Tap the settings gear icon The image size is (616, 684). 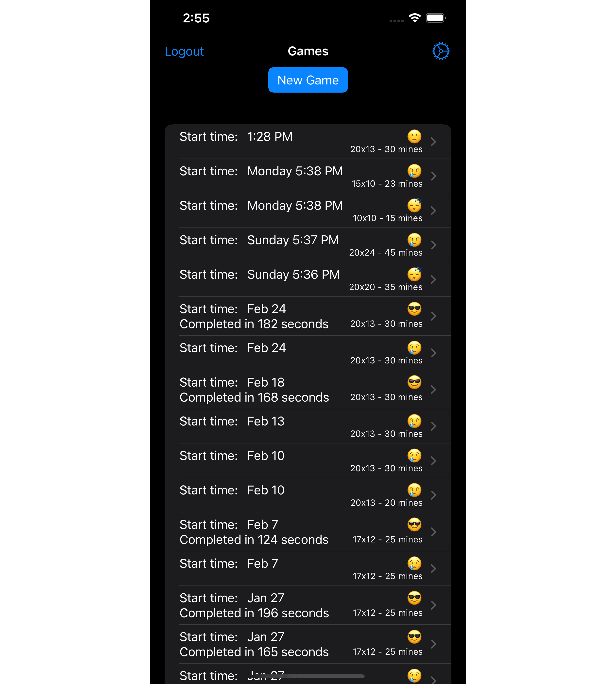[x=440, y=51]
